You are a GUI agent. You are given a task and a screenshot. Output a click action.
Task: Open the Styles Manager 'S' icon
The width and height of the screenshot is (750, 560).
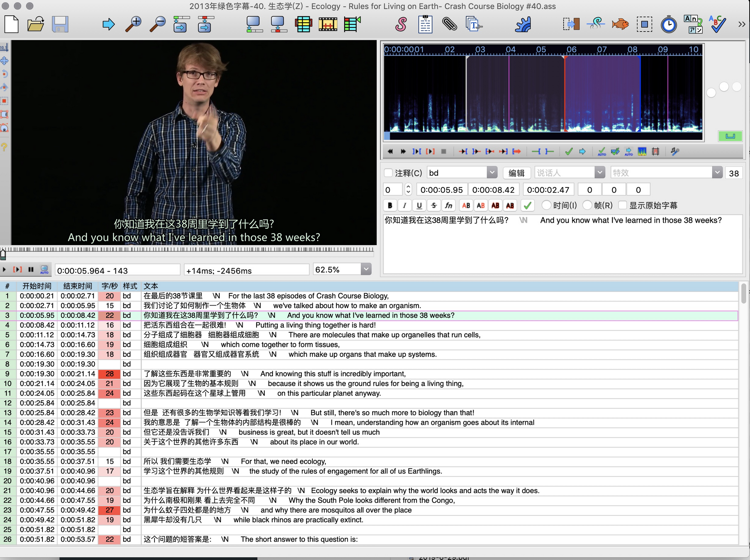(x=401, y=24)
